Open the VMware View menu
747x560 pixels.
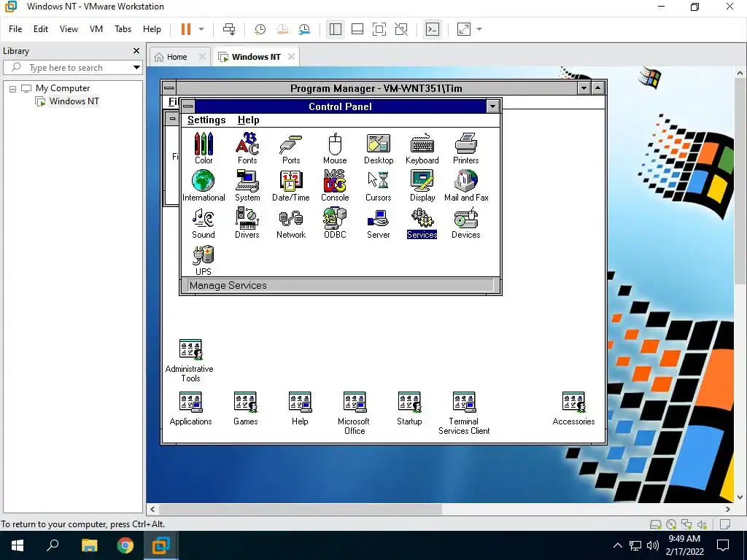tap(69, 29)
